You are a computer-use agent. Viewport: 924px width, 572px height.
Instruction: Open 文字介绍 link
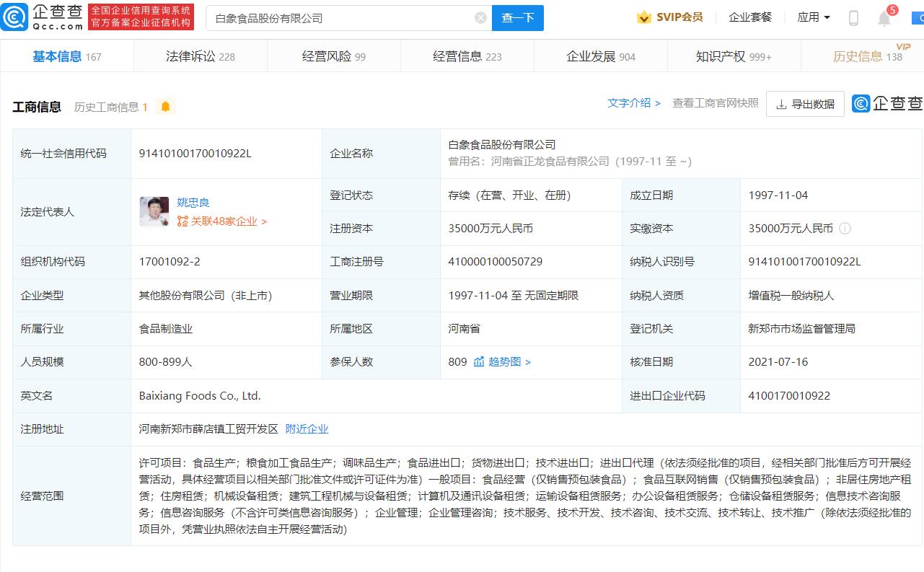click(x=634, y=103)
